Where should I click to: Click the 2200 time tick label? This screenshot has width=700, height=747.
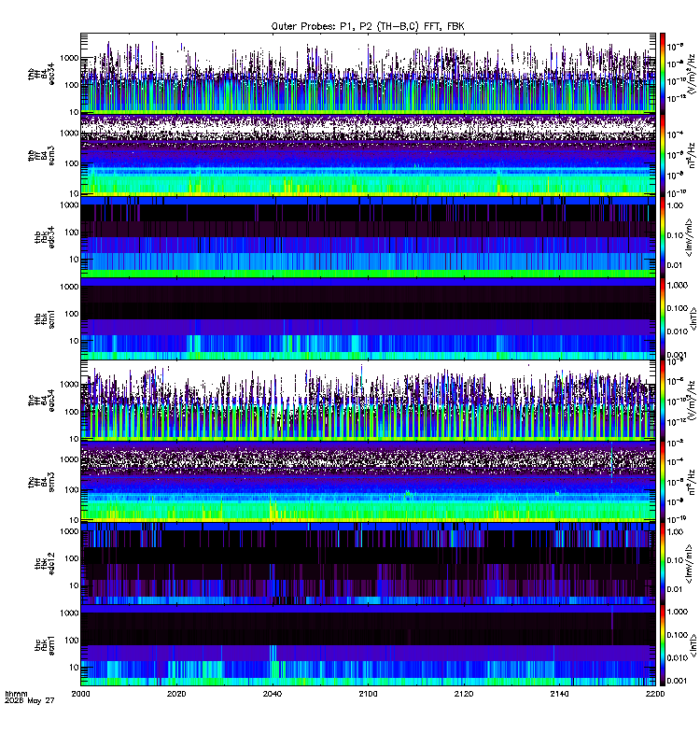655,694
